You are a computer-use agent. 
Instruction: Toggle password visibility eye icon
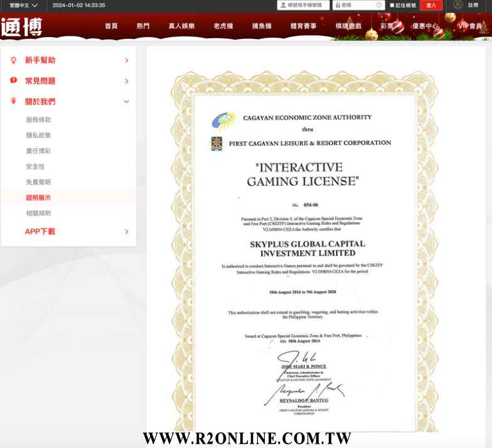click(379, 5)
